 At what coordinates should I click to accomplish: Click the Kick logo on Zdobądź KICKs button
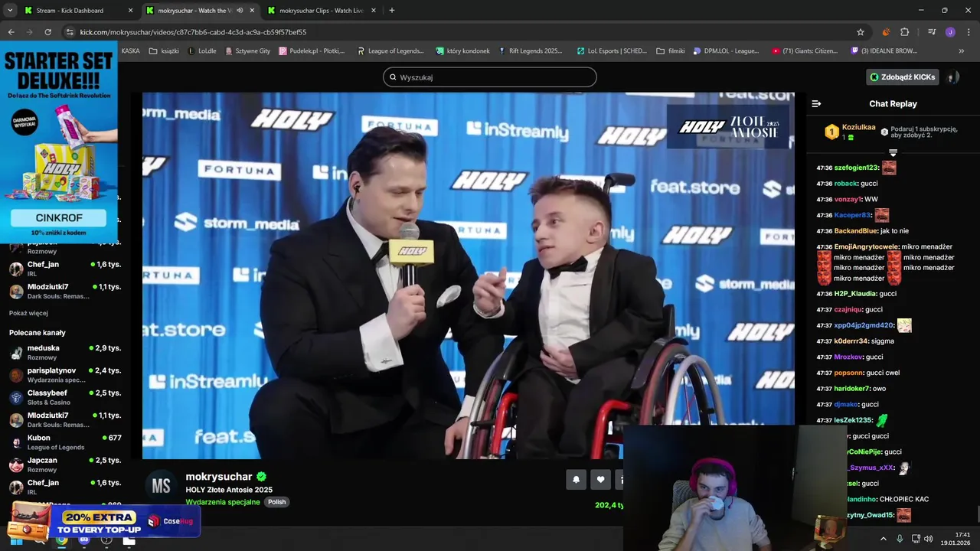point(874,77)
